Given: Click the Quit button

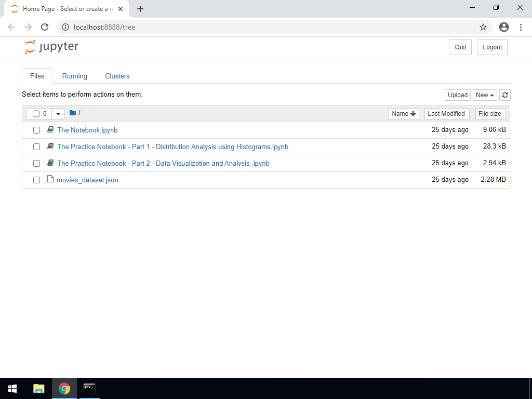Looking at the screenshot, I should [460, 47].
